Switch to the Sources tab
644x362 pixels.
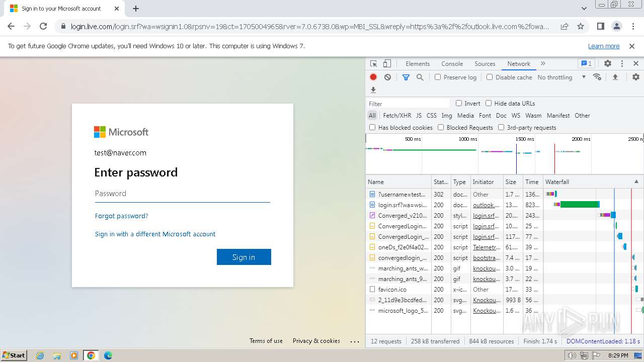tap(485, 64)
